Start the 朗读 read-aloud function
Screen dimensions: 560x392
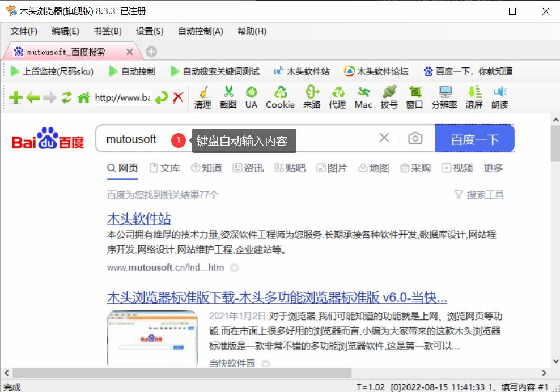click(x=499, y=97)
